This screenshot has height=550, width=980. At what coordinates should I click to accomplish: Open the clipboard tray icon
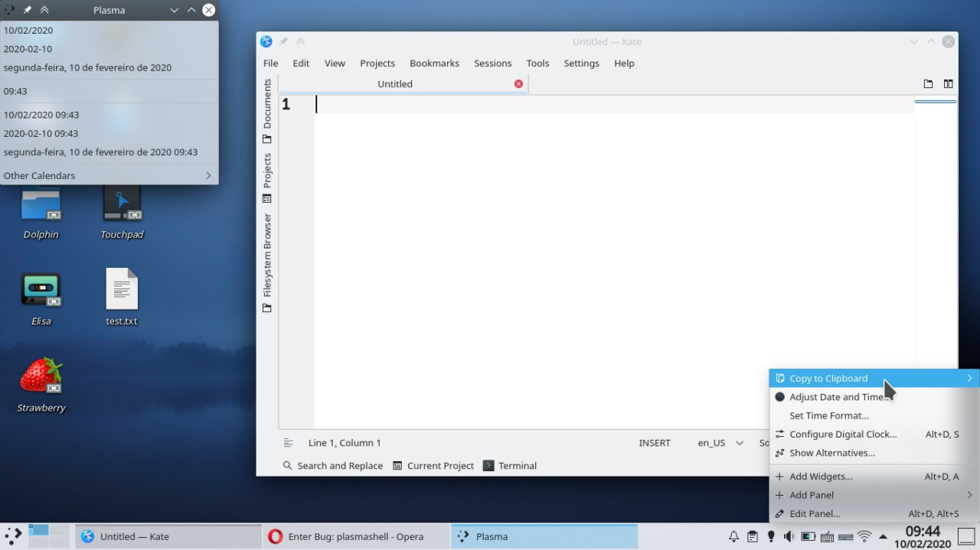[x=753, y=536]
